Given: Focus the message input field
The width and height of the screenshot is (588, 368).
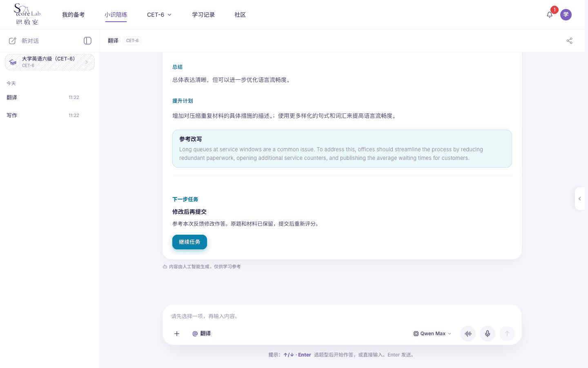Looking at the screenshot, I should click(342, 316).
